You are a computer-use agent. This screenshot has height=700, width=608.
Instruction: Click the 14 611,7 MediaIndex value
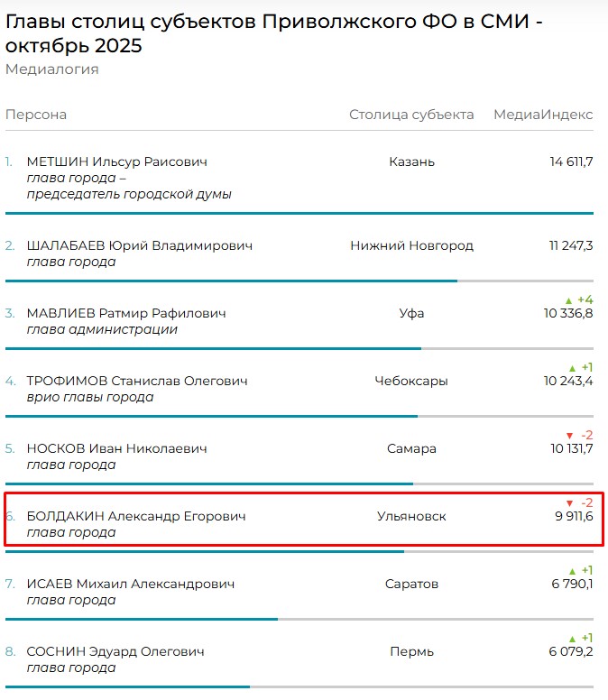pyautogui.click(x=571, y=161)
